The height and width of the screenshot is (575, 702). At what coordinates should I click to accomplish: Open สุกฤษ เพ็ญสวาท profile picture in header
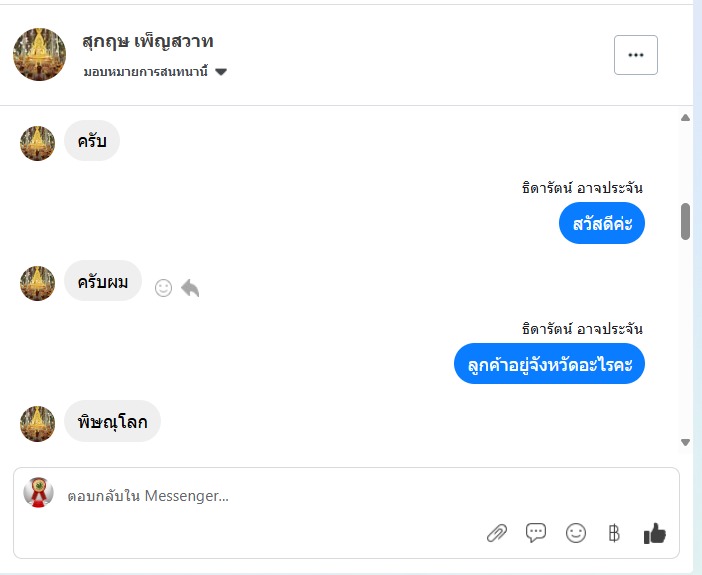[39, 55]
